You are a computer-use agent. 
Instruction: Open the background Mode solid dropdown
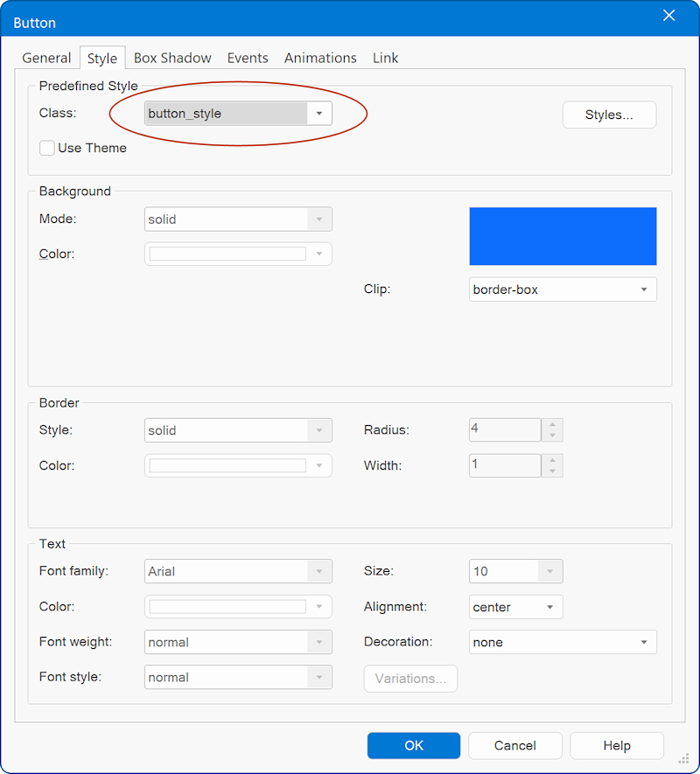(x=238, y=220)
